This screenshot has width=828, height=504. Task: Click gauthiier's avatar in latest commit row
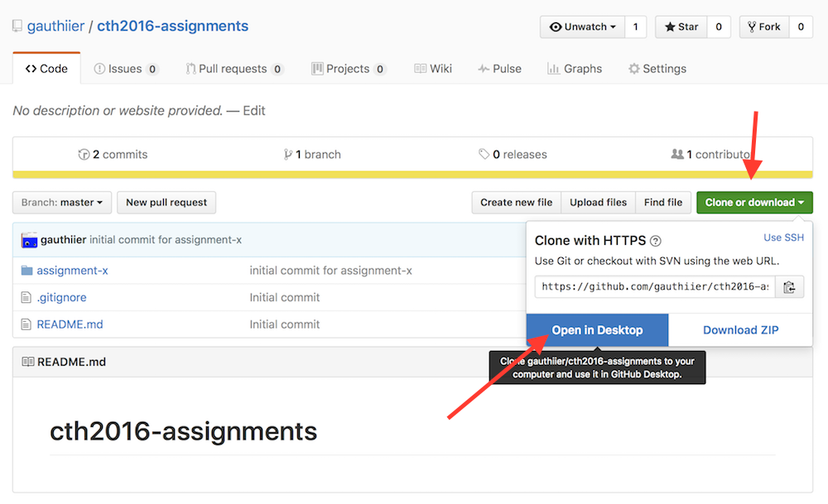click(x=30, y=240)
